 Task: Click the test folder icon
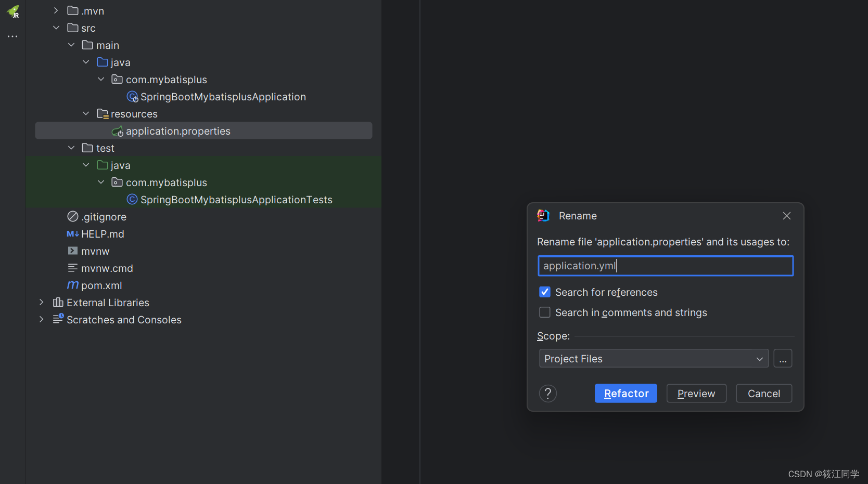pos(87,148)
